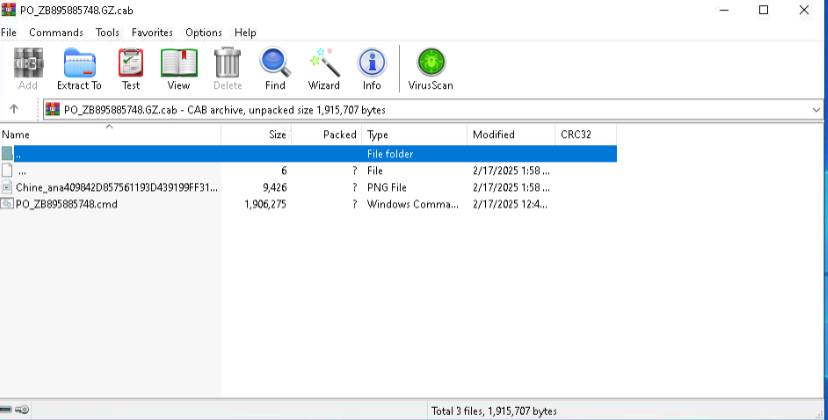Open the Favorites menu
This screenshot has width=828, height=420.
pos(152,33)
